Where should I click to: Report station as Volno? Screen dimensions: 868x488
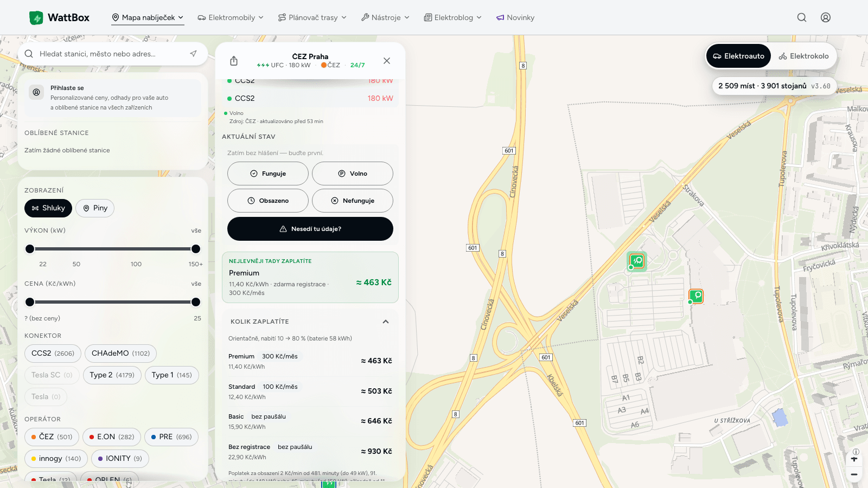tap(353, 174)
